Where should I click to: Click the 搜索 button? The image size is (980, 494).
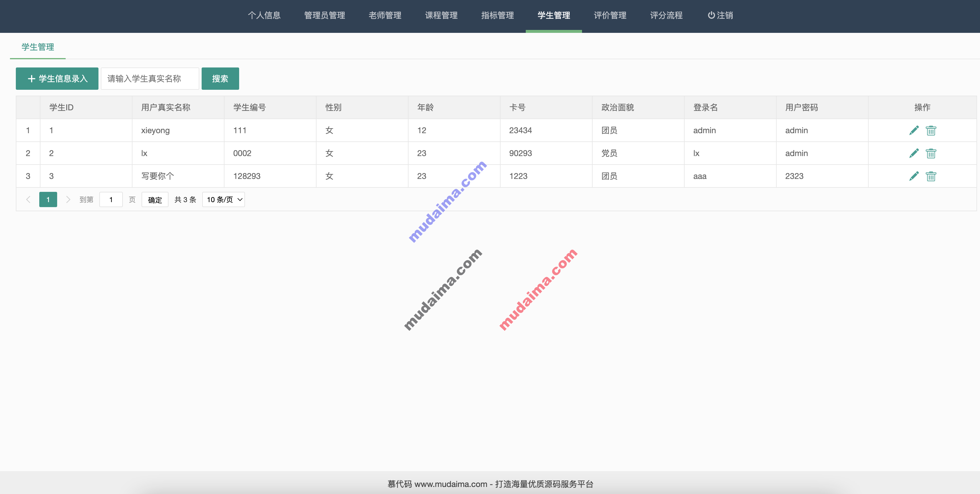click(220, 78)
